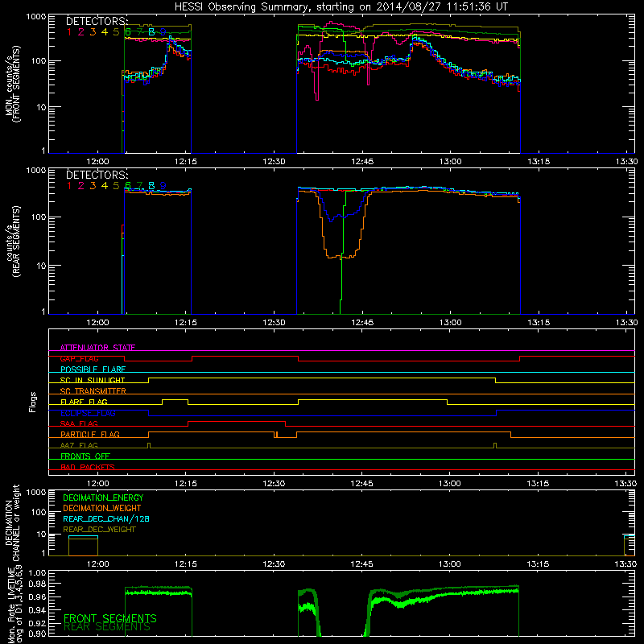Viewport: 644px width, 644px height.
Task: Click the DECIMATION_ENERGY legend entry
Action: click(x=103, y=497)
